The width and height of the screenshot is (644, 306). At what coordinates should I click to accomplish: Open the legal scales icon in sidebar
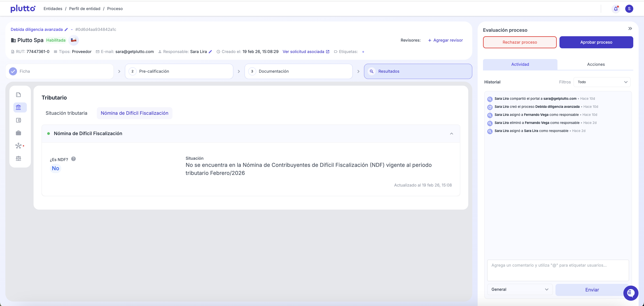point(19,159)
